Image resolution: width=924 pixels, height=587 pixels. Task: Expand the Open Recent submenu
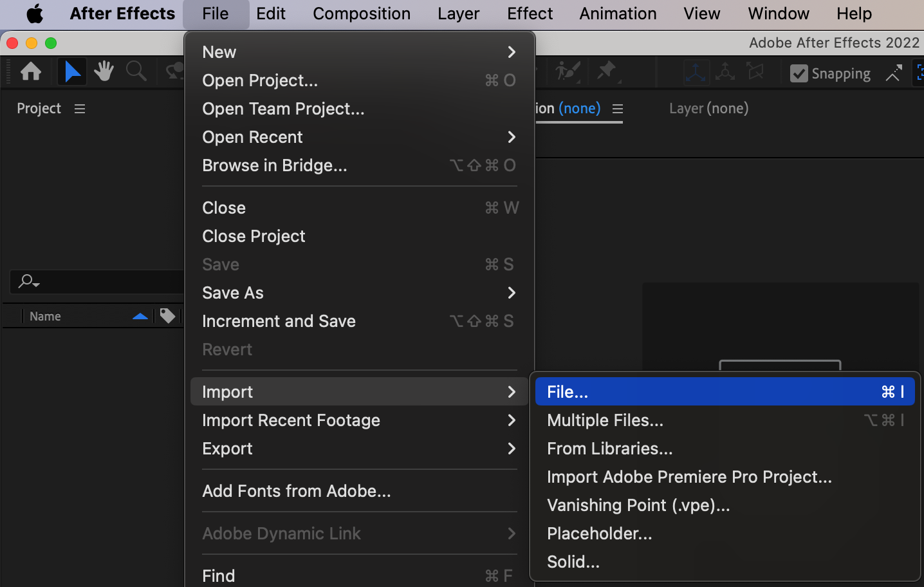pyautogui.click(x=358, y=137)
